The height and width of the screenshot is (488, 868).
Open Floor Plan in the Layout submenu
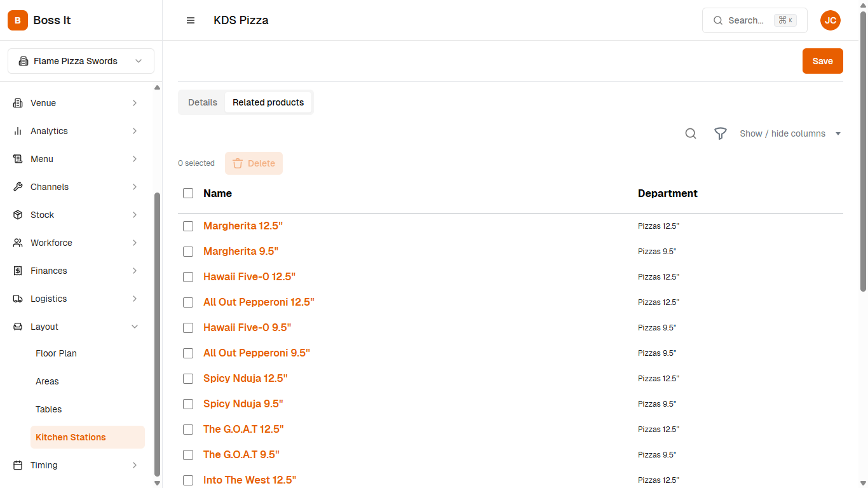tap(56, 353)
